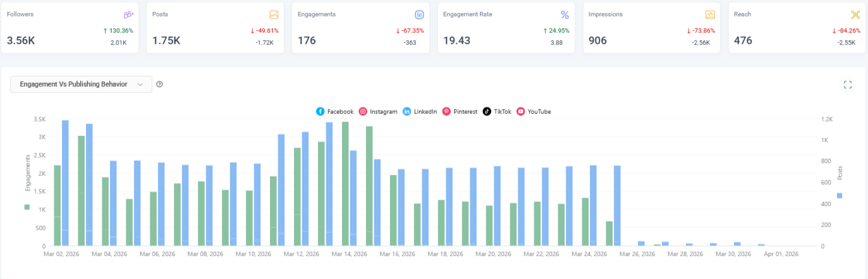Click the Reach value 476
Viewport: 868px width, 279px height.
743,40
